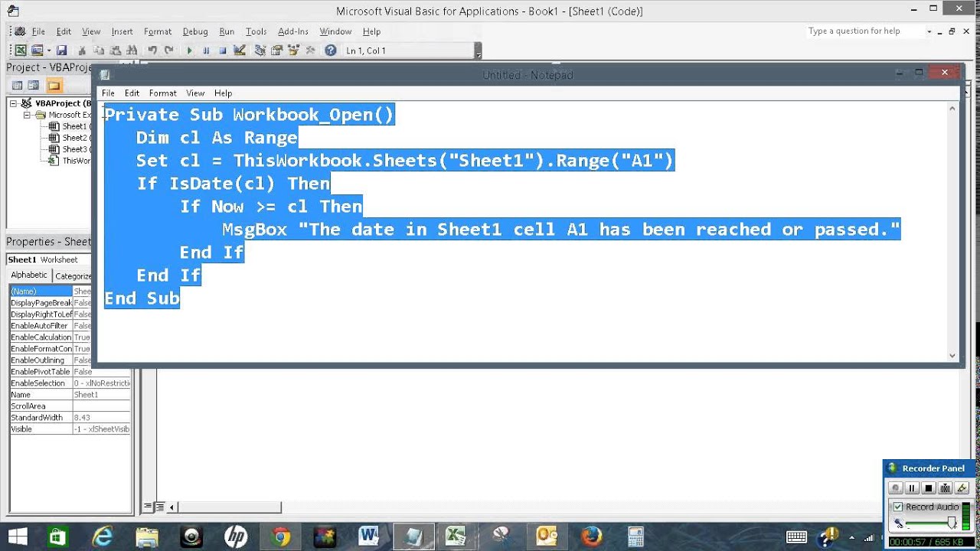Click Toggle Folders icon in Project panel
Screen dimensions: 980x551
click(54, 85)
